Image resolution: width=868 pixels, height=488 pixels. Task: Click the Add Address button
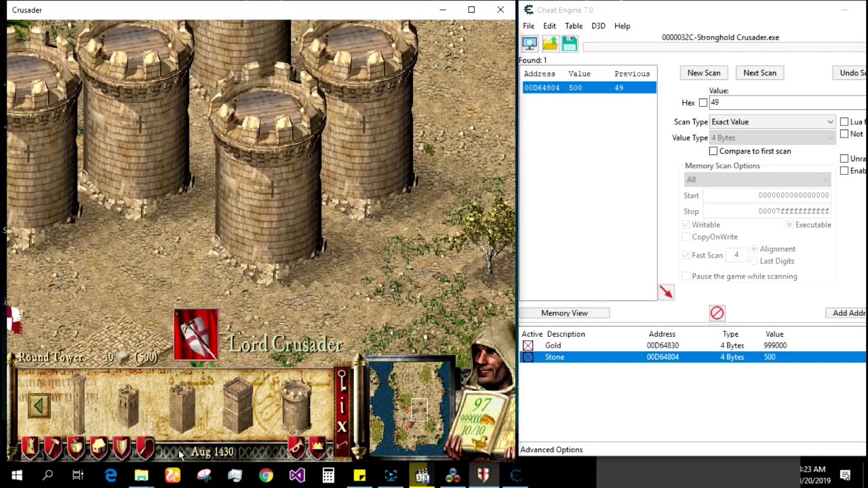(846, 313)
